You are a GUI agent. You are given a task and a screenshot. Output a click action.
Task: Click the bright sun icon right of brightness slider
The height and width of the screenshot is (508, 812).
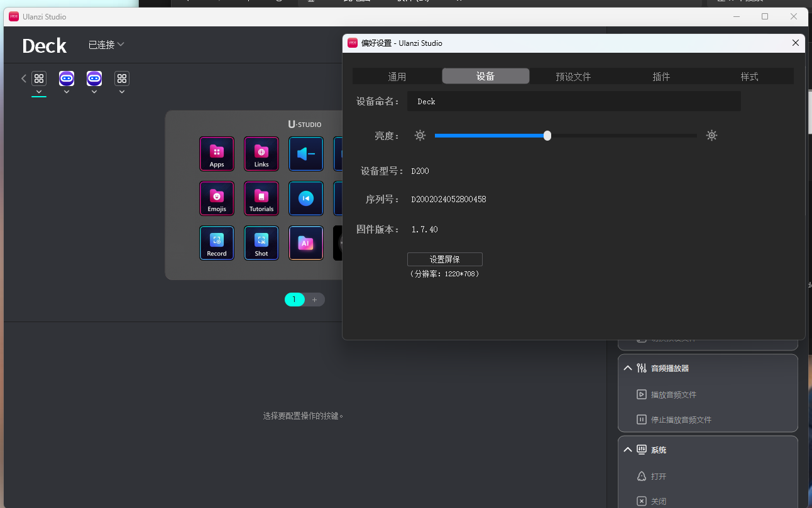(711, 135)
